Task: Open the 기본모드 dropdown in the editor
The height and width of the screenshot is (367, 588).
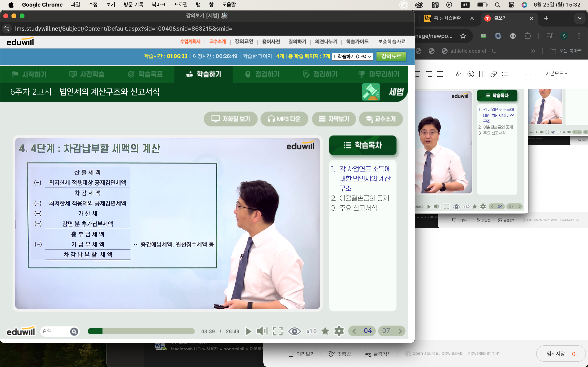Action: [x=556, y=74]
